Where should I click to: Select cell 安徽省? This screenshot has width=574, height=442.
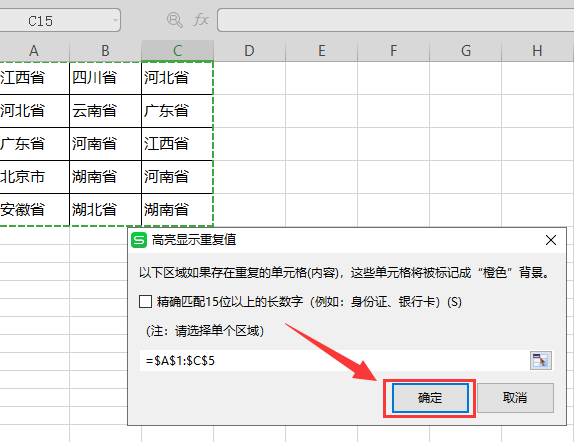pyautogui.click(x=34, y=210)
